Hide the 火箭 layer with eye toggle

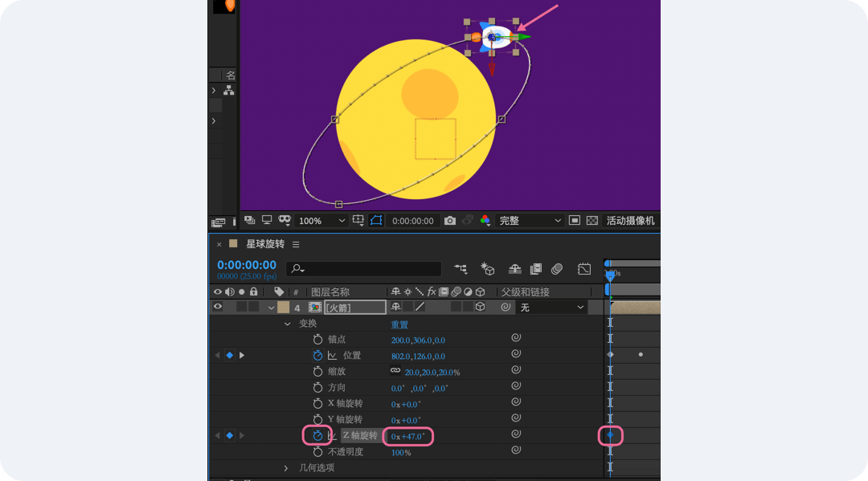[x=217, y=307]
